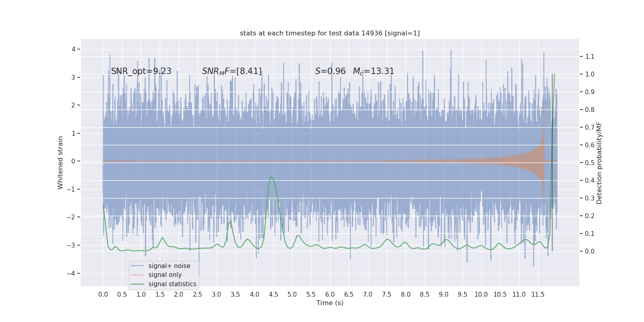
Task: Click the 11.5 tick on time axis
Action: pos(538,295)
